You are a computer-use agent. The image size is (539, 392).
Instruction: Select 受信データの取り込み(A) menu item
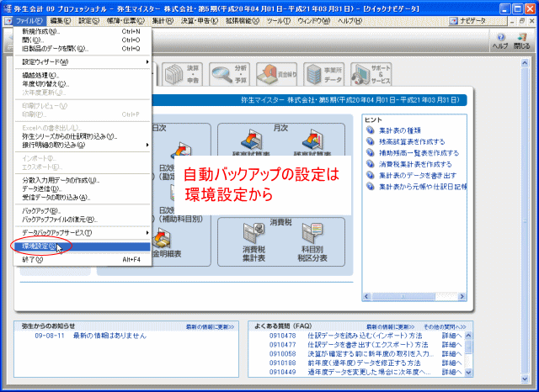pos(83,198)
